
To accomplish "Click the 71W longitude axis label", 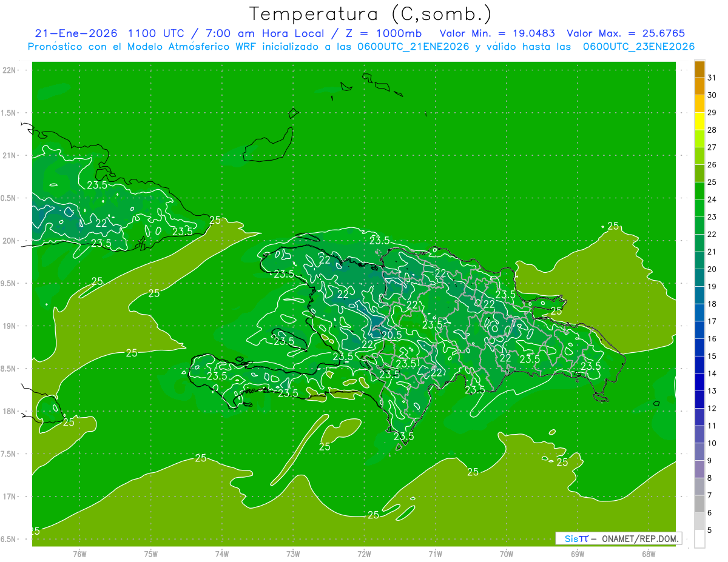I will click(435, 554).
